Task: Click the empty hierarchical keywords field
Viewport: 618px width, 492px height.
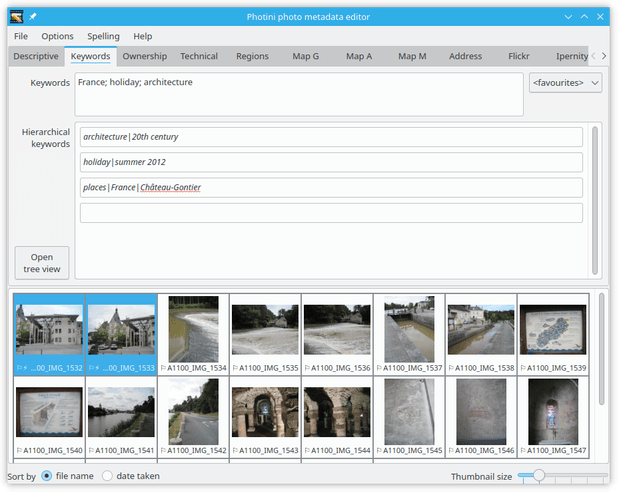Action: pyautogui.click(x=331, y=213)
